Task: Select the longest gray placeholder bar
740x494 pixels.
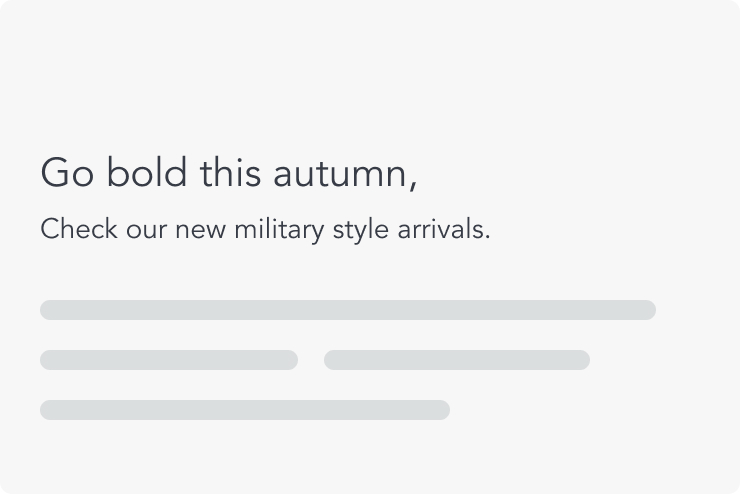Action: (x=347, y=310)
